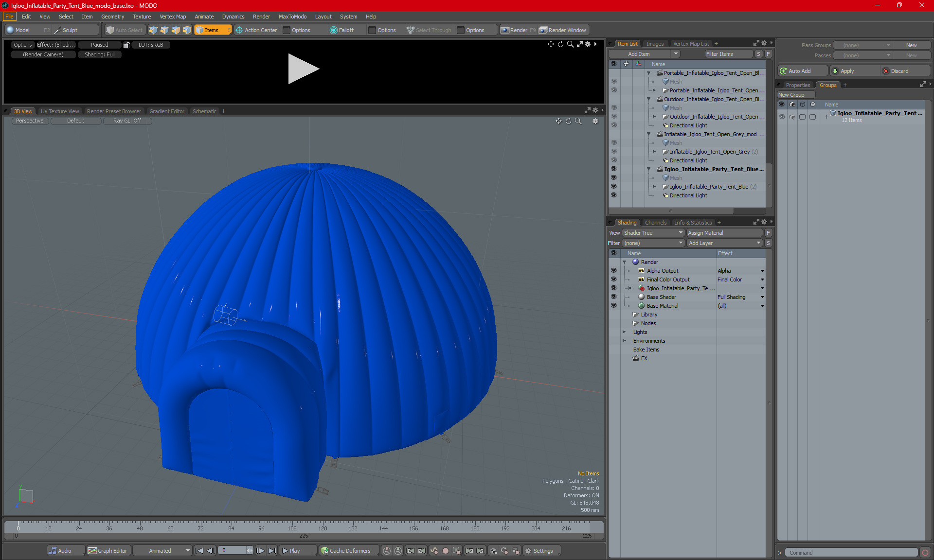Viewport: 934px width, 560px height.
Task: Click Assign Material button
Action: (x=725, y=233)
